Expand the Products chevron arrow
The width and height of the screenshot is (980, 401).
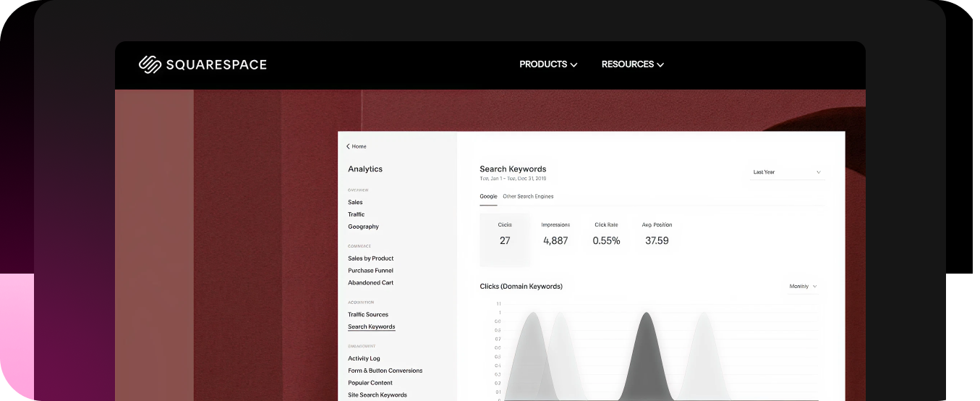pos(574,65)
